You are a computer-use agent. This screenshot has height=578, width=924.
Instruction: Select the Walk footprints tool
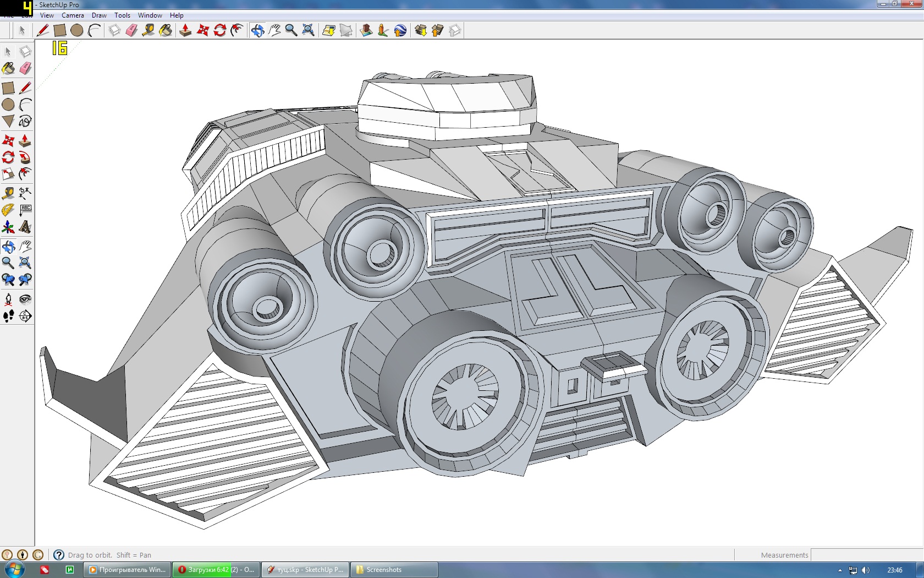8,316
